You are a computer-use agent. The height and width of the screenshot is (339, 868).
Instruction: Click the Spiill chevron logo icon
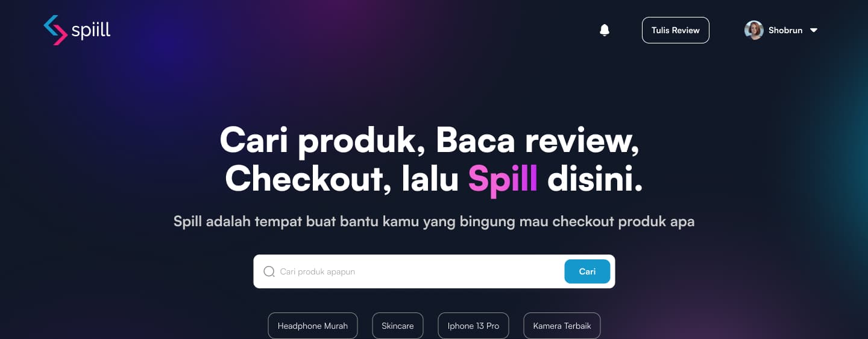click(55, 30)
